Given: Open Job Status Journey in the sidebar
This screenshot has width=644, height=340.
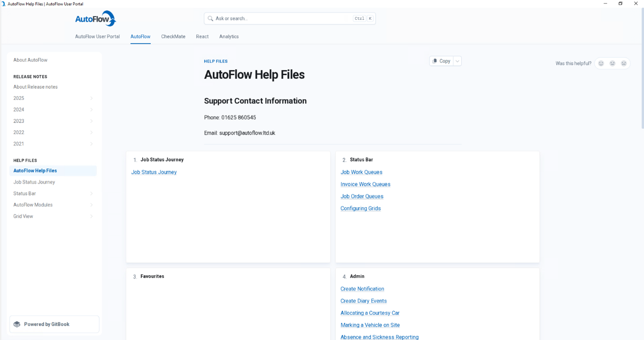Looking at the screenshot, I should (34, 182).
